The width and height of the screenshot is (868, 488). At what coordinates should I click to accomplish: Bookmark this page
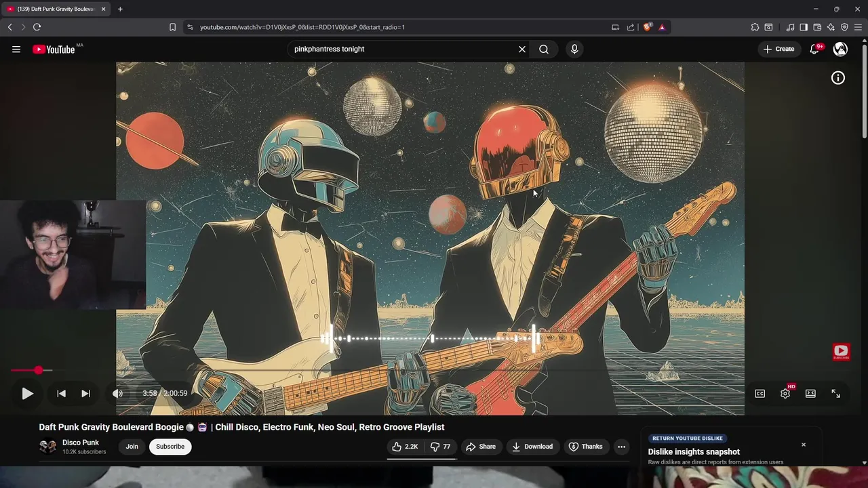pyautogui.click(x=172, y=27)
